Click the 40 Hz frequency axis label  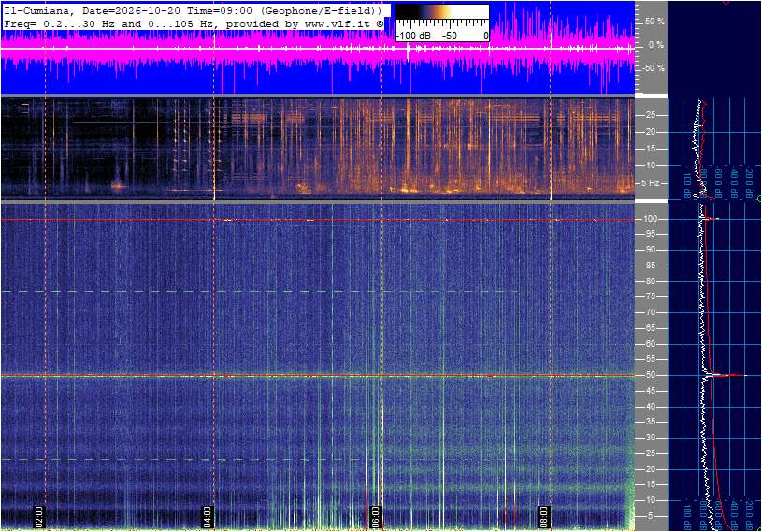coord(650,407)
